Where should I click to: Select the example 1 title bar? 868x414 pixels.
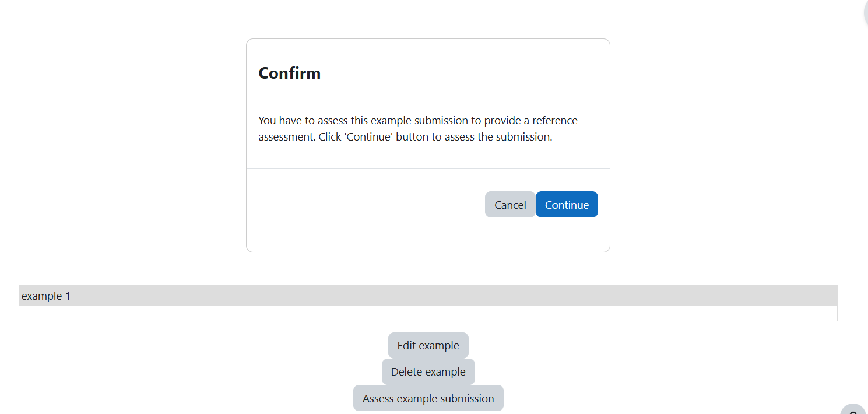[428, 296]
